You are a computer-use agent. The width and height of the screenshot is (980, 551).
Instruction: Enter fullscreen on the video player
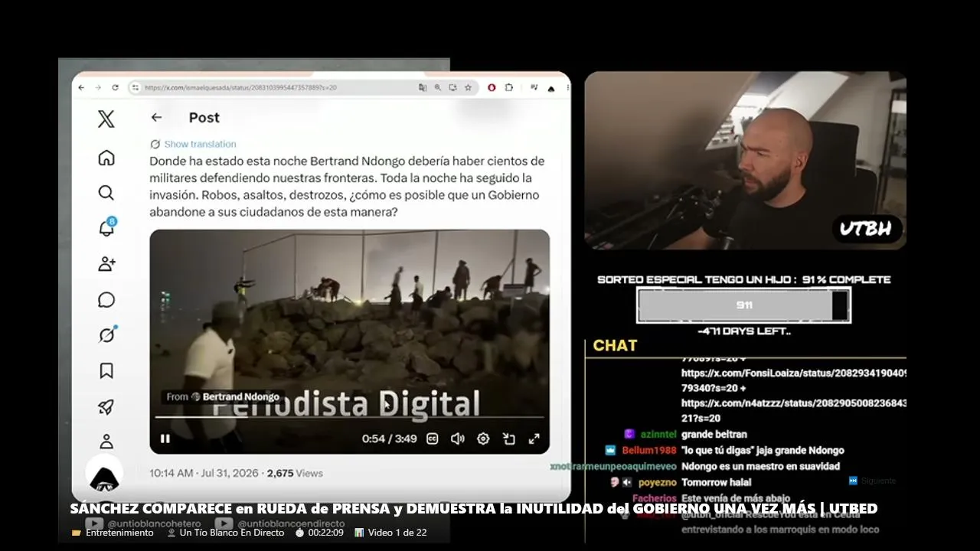[534, 439]
